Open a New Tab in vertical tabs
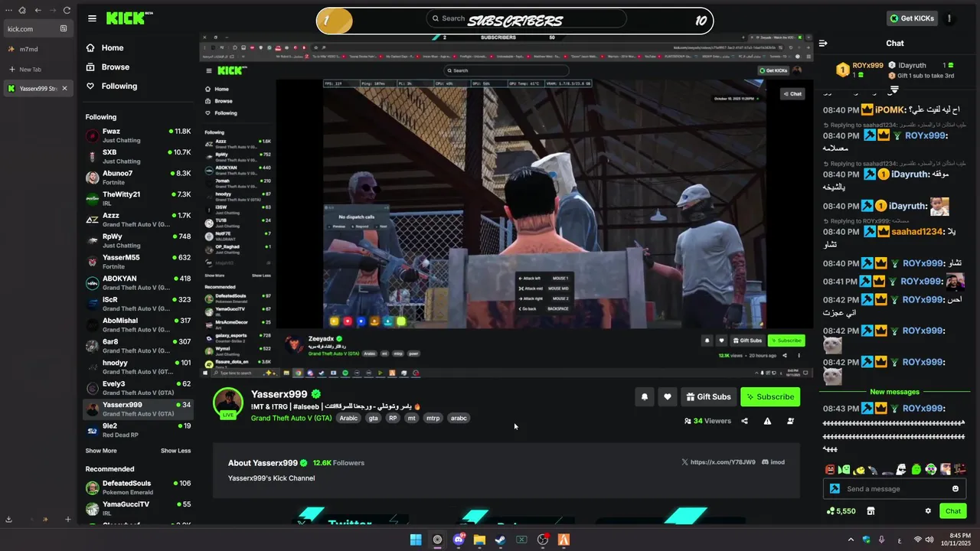 click(x=38, y=69)
